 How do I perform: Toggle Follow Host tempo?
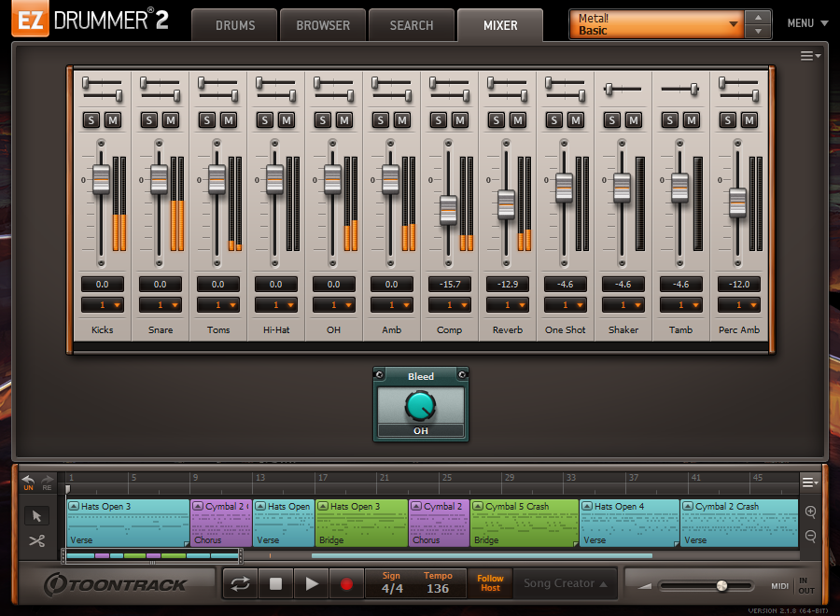(490, 583)
